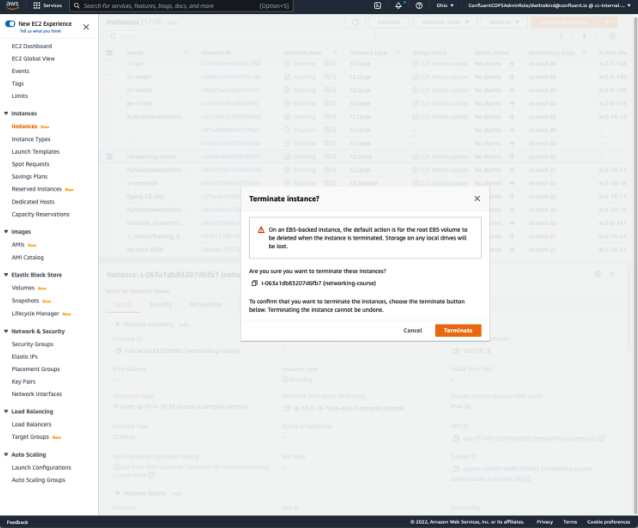The image size is (638, 528).
Task: Go to Tags in sidebar
Action: (17, 83)
